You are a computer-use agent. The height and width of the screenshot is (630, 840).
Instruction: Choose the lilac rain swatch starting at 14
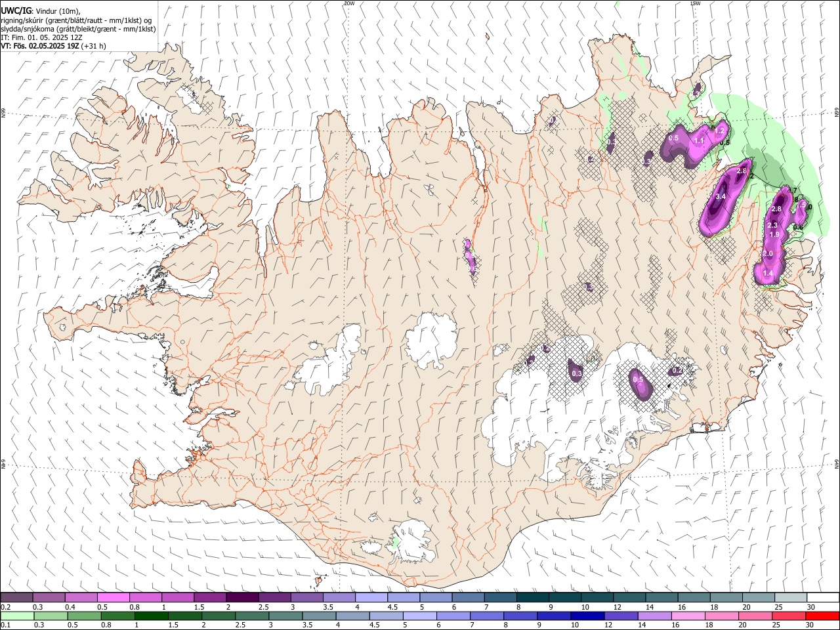pos(654,616)
